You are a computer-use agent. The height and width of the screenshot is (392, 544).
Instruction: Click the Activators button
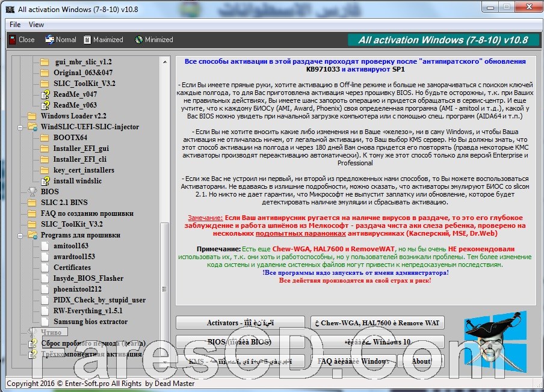[x=240, y=323]
